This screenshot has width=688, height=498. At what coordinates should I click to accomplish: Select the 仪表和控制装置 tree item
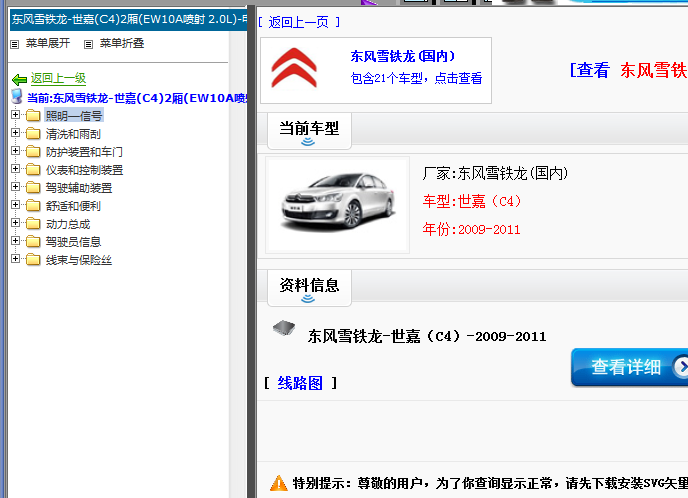[84, 170]
